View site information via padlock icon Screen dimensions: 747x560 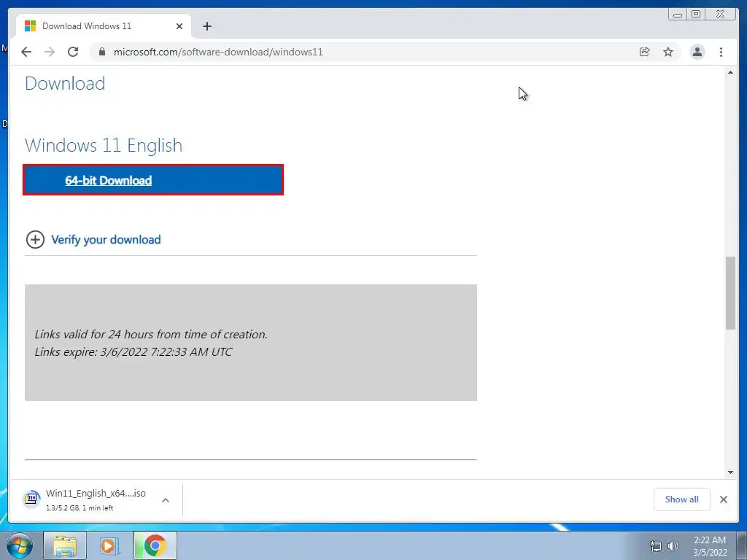point(101,52)
